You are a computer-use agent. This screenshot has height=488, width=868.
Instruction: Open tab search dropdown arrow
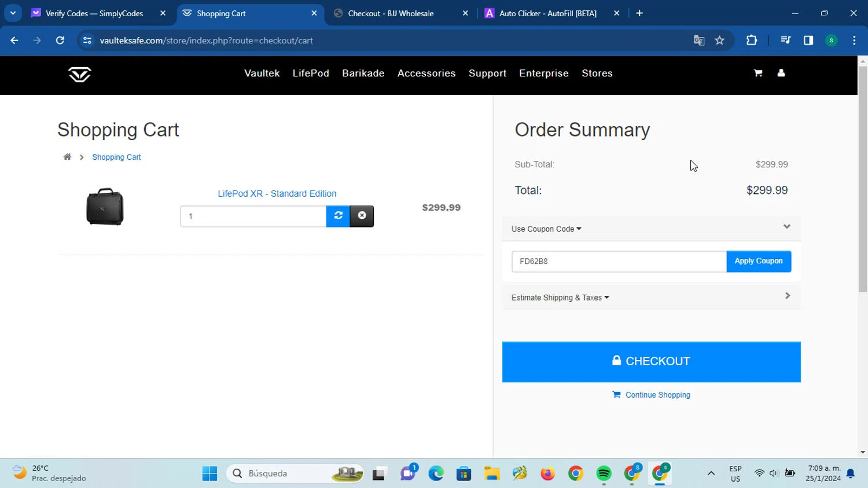pyautogui.click(x=13, y=13)
